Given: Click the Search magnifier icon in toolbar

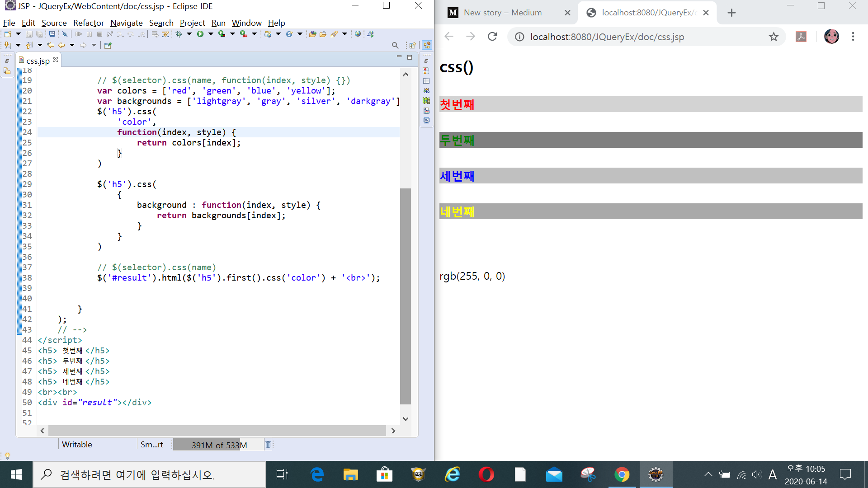Looking at the screenshot, I should (x=395, y=45).
